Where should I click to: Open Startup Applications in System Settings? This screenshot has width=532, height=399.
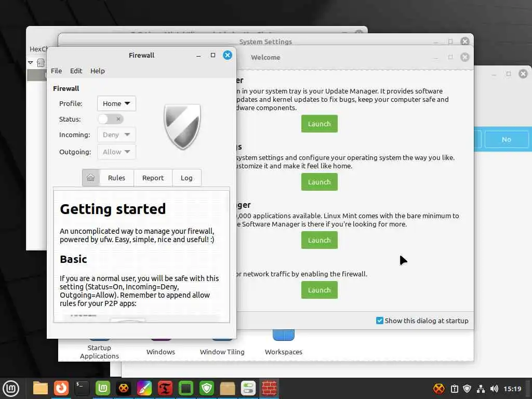99,352
